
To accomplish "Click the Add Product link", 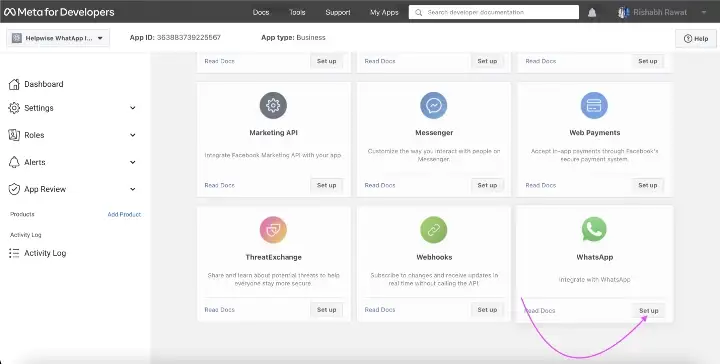I will pos(124,214).
